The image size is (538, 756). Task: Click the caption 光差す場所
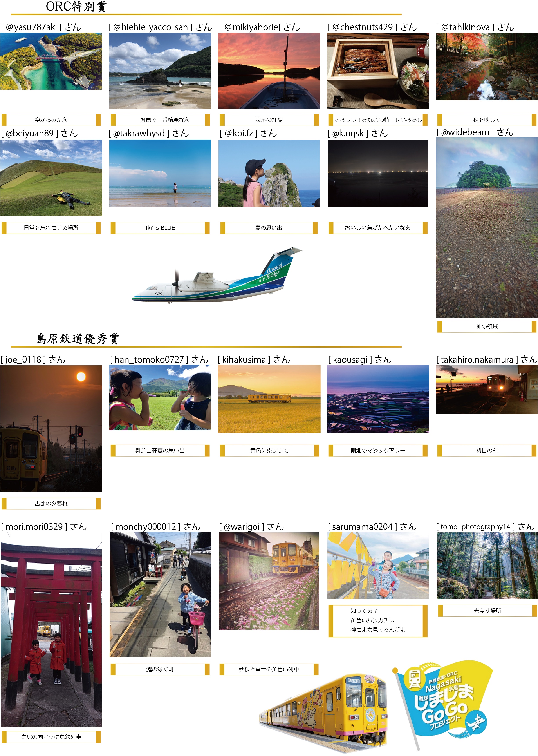(x=487, y=611)
